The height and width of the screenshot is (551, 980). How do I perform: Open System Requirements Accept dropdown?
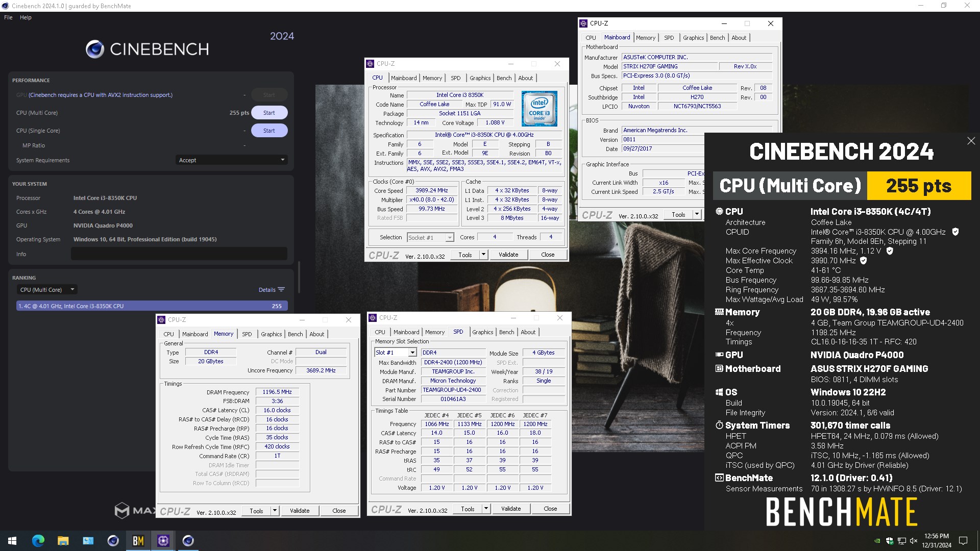point(232,160)
